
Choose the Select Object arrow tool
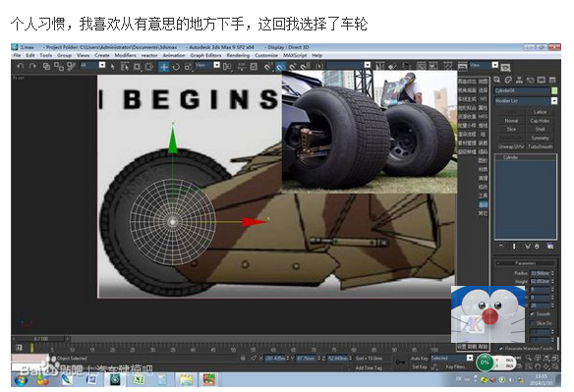[113, 67]
